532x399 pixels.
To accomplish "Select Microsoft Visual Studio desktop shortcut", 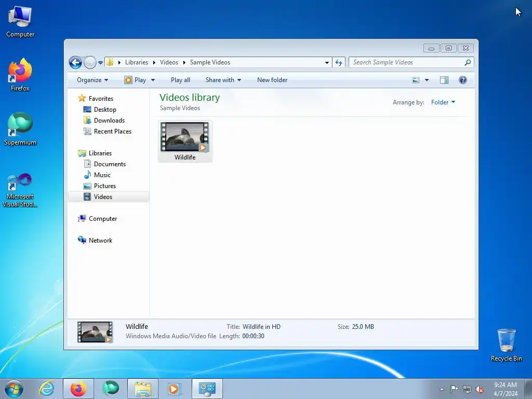I will [x=20, y=190].
